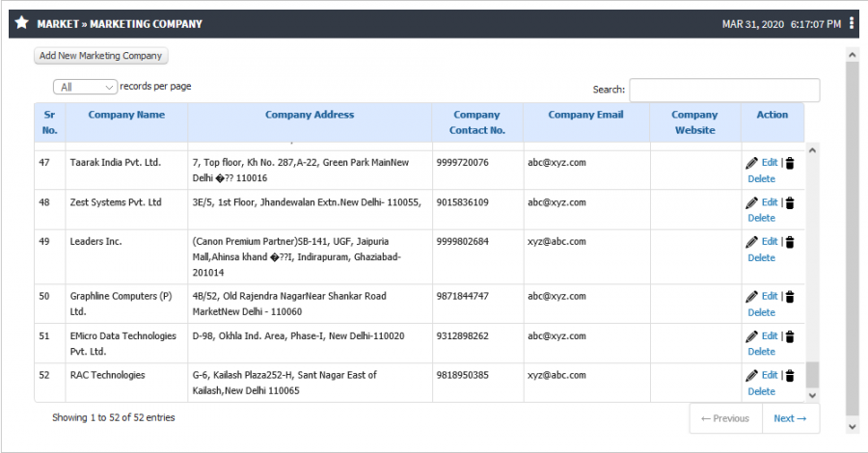Click the trash icon for Zest Systems row
This screenshot has width=868, height=453.
click(790, 202)
